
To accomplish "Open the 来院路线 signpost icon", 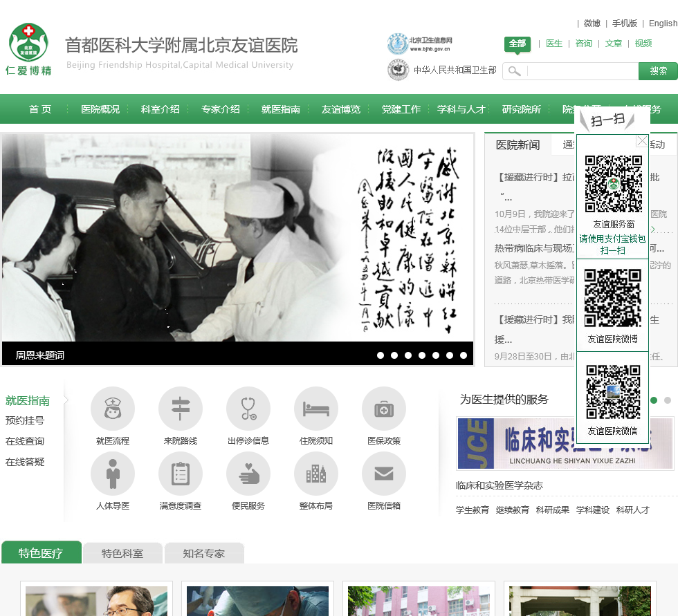I will (x=181, y=408).
